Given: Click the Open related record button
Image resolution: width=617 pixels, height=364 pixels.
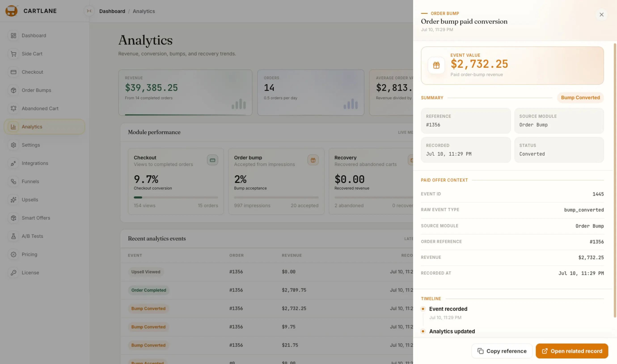Looking at the screenshot, I should pos(572,351).
